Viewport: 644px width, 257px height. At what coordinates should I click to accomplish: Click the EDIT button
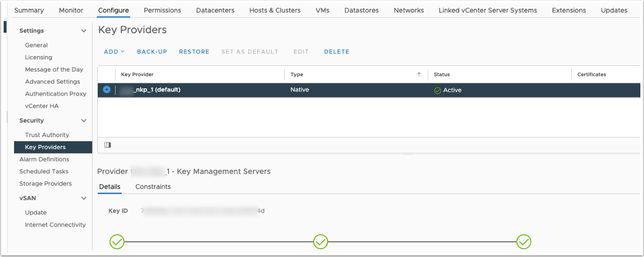[301, 52]
